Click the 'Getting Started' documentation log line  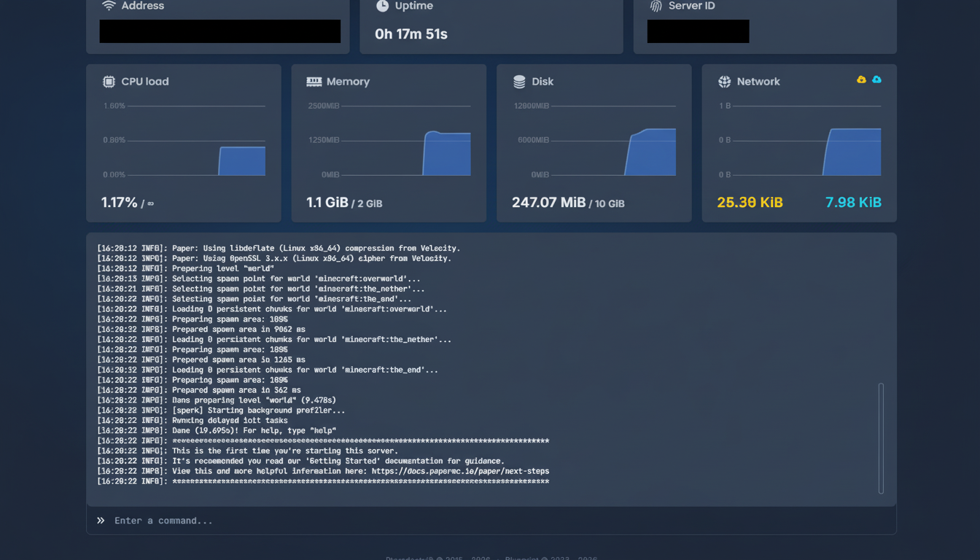300,462
